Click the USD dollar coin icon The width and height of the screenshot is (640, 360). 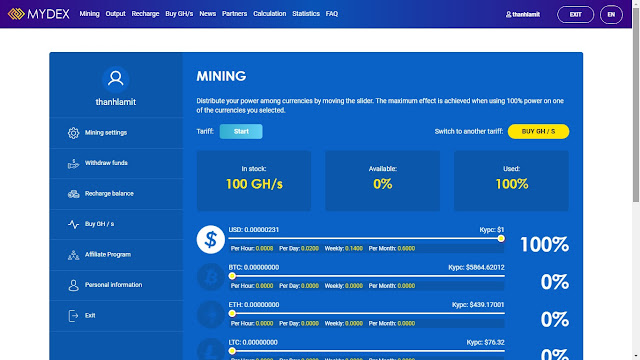(211, 240)
